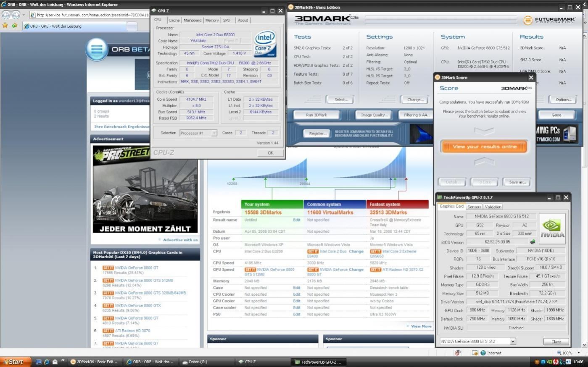Click the Need for Speed ProStreet advertisement

(x=145, y=189)
